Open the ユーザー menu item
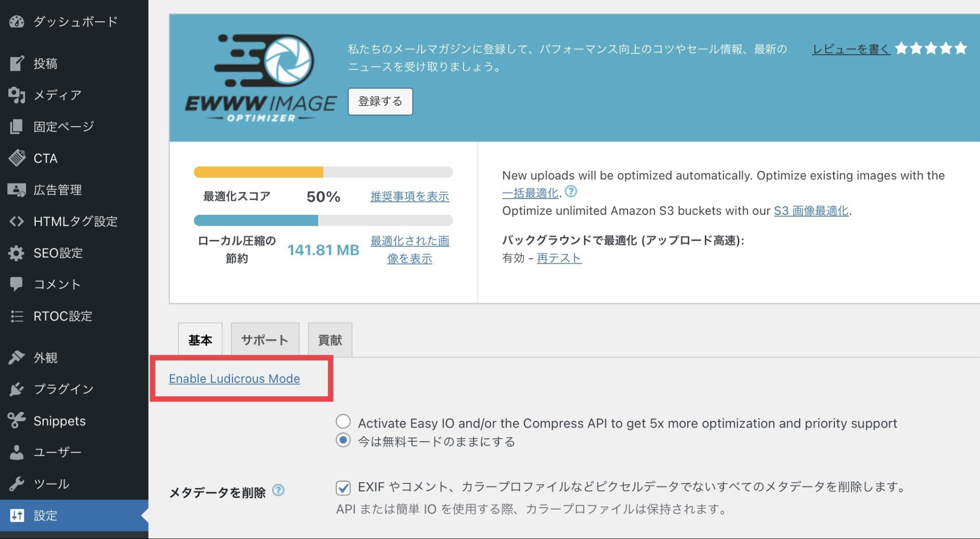This screenshot has width=980, height=539. coord(74,452)
